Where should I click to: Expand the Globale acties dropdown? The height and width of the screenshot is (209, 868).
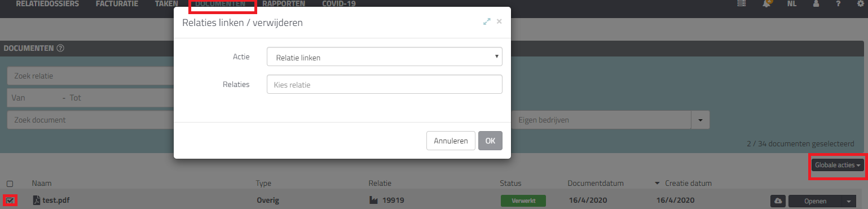838,165
